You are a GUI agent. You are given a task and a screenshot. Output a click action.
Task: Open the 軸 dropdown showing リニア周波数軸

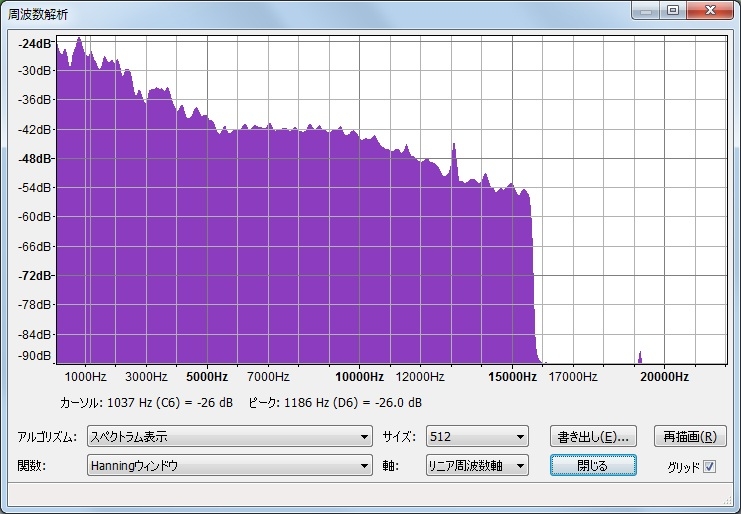click(477, 465)
